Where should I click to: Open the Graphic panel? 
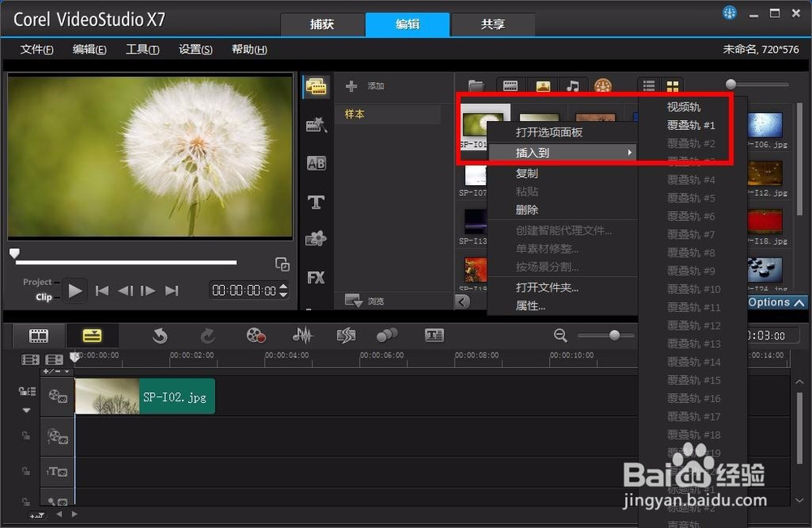coord(316,238)
